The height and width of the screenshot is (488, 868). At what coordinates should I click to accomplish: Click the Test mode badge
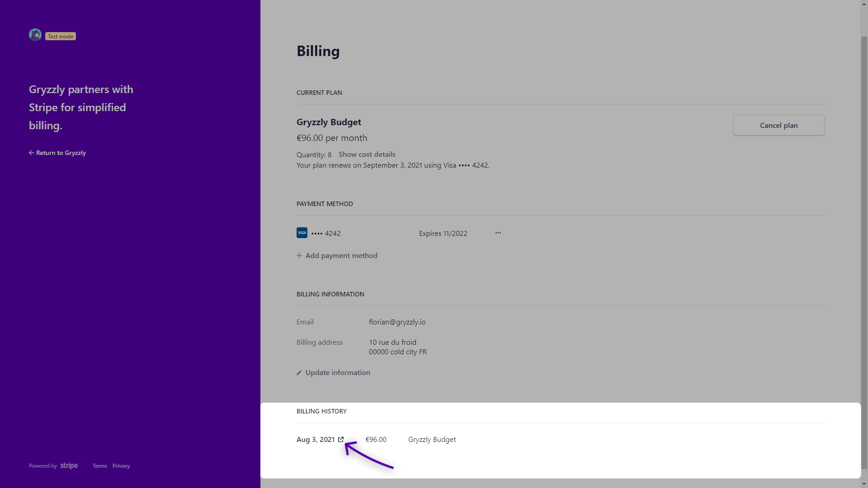(x=61, y=37)
